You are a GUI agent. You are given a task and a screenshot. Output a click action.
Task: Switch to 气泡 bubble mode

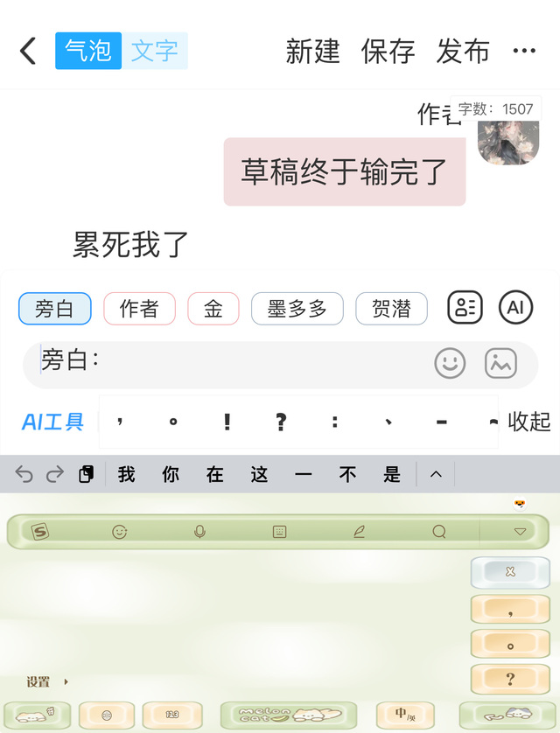click(88, 51)
